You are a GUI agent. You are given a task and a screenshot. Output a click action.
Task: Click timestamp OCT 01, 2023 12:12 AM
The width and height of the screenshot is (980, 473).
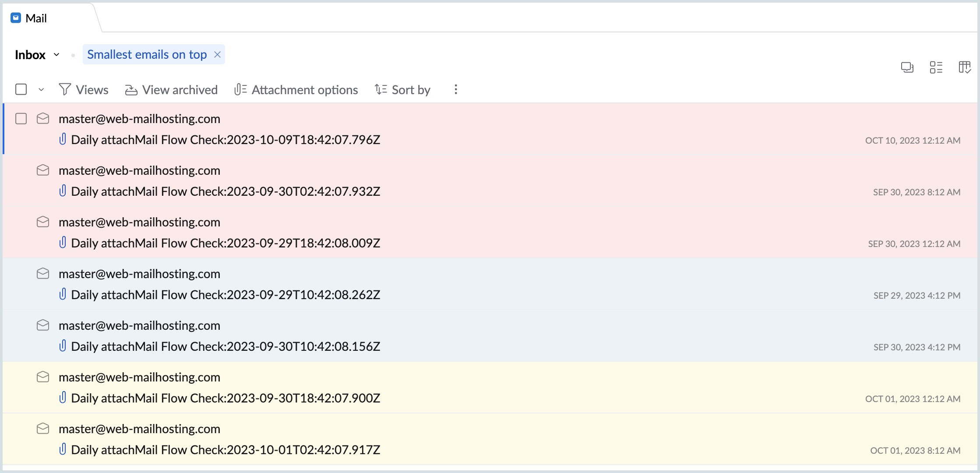(x=913, y=399)
